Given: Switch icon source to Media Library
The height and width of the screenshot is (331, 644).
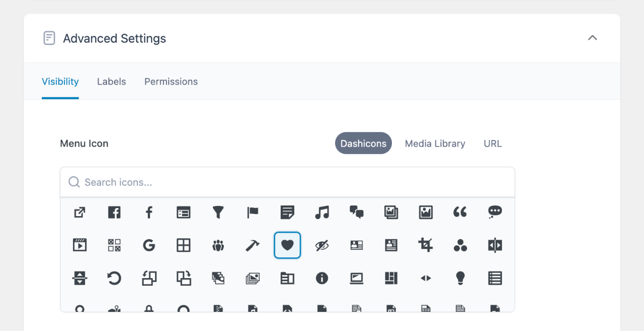Looking at the screenshot, I should tap(435, 144).
